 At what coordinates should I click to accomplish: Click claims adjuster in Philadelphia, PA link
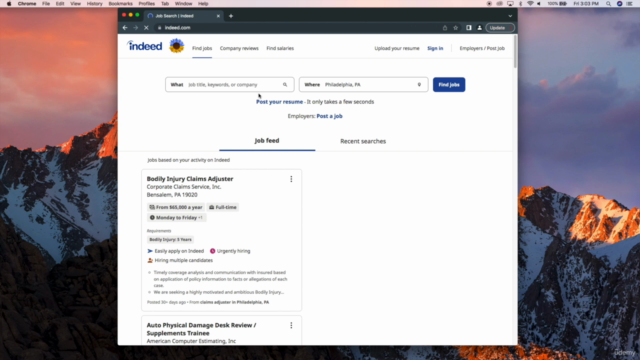click(x=234, y=302)
